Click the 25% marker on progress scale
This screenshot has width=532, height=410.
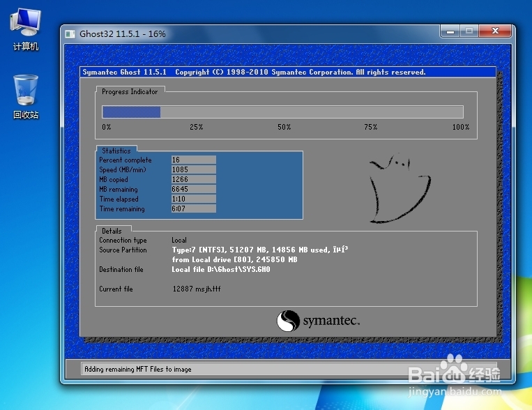pyautogui.click(x=197, y=127)
